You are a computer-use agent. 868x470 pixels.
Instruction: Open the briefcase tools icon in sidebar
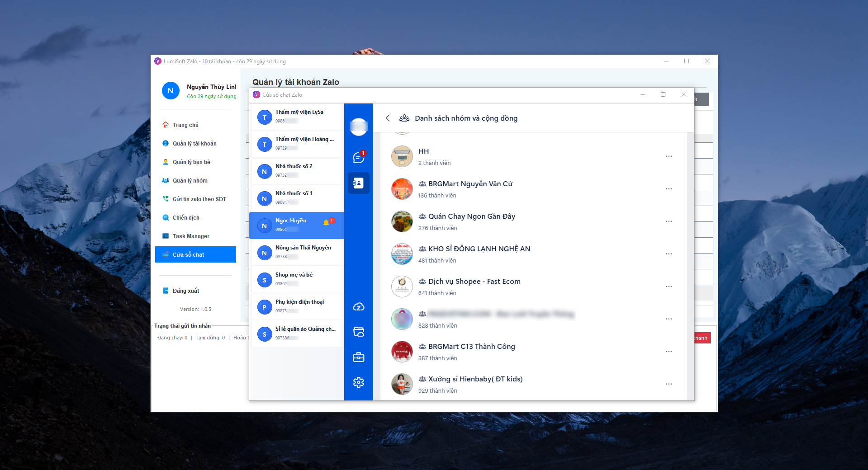click(x=358, y=357)
